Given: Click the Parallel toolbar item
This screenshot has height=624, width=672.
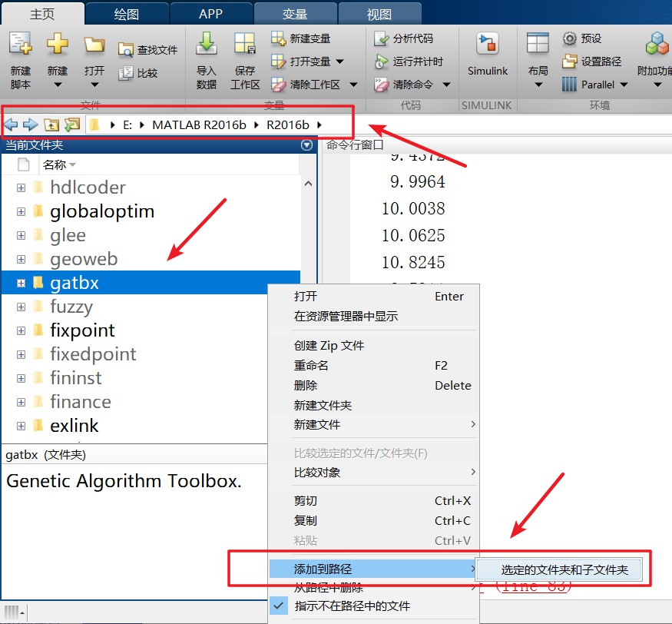Looking at the screenshot, I should coord(588,85).
